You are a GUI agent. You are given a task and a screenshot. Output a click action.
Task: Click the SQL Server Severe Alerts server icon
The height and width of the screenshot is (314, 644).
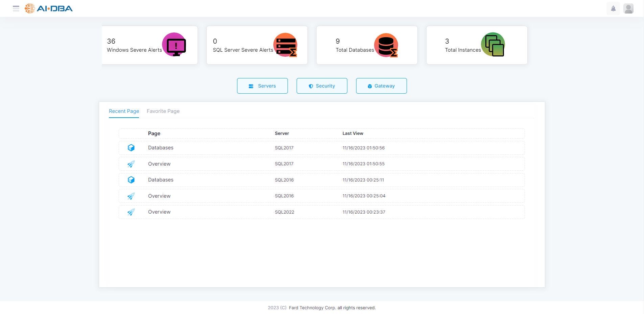coord(285,45)
